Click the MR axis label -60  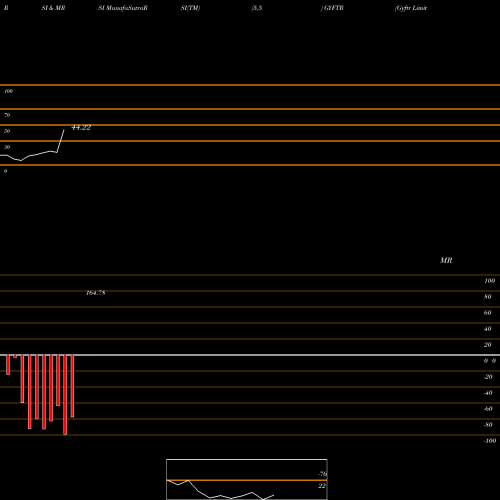click(488, 409)
